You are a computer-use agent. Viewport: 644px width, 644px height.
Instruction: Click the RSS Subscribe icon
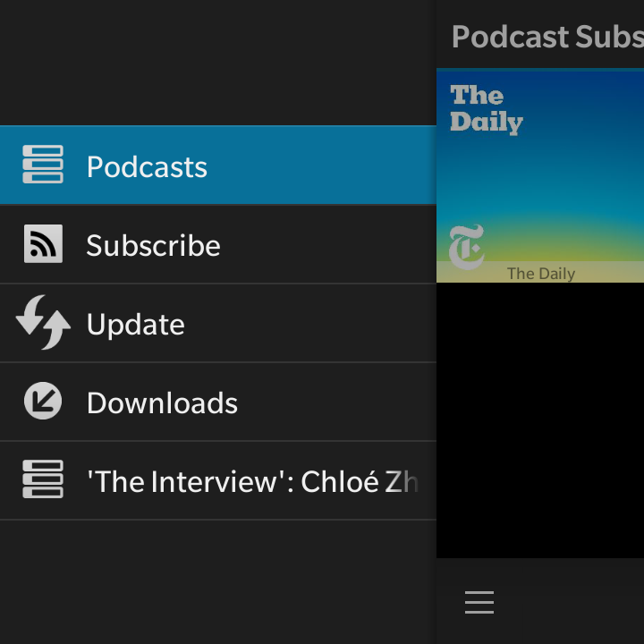43,243
